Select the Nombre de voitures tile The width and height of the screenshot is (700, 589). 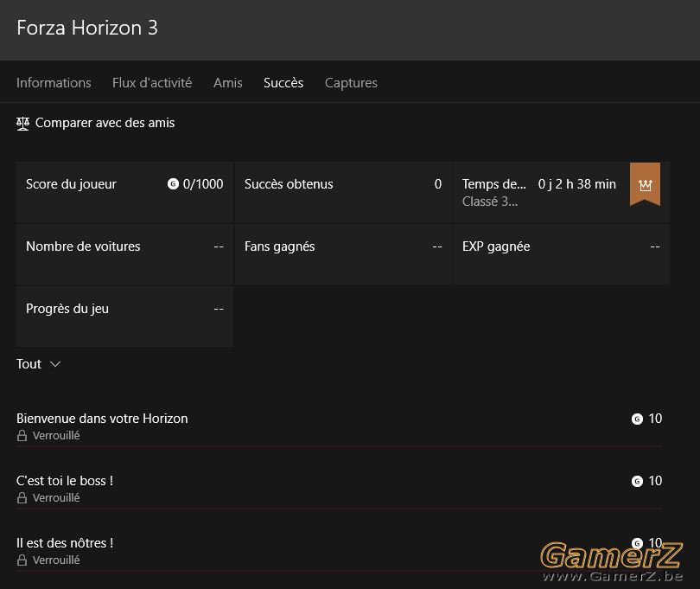(124, 255)
